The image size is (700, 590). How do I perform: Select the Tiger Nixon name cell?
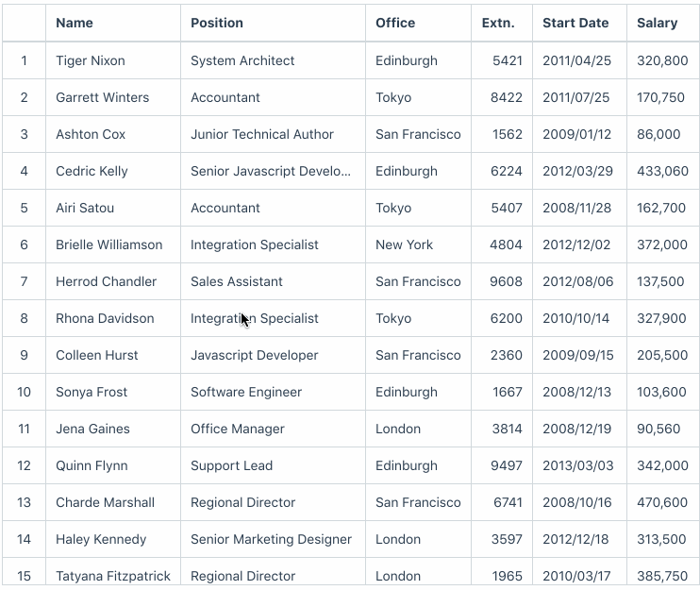(91, 60)
